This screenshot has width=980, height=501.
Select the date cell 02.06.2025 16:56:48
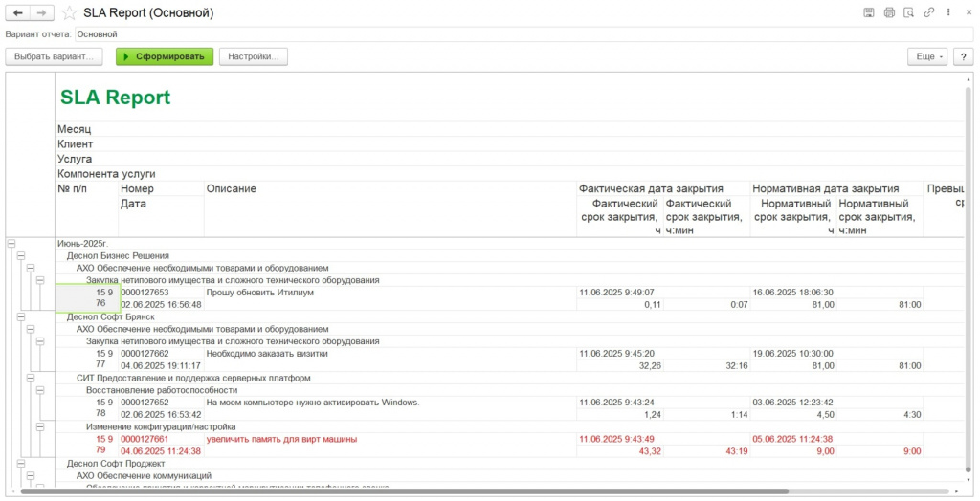pos(161,305)
